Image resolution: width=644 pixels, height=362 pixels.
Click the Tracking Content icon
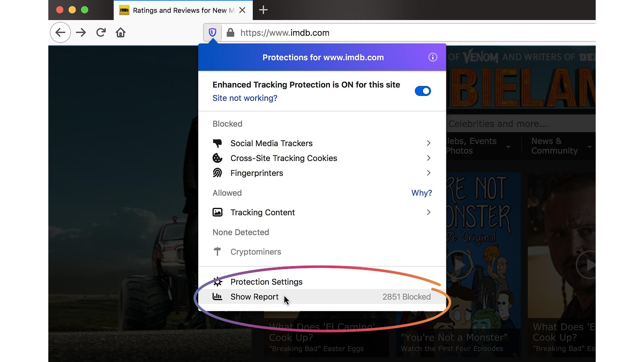[217, 212]
